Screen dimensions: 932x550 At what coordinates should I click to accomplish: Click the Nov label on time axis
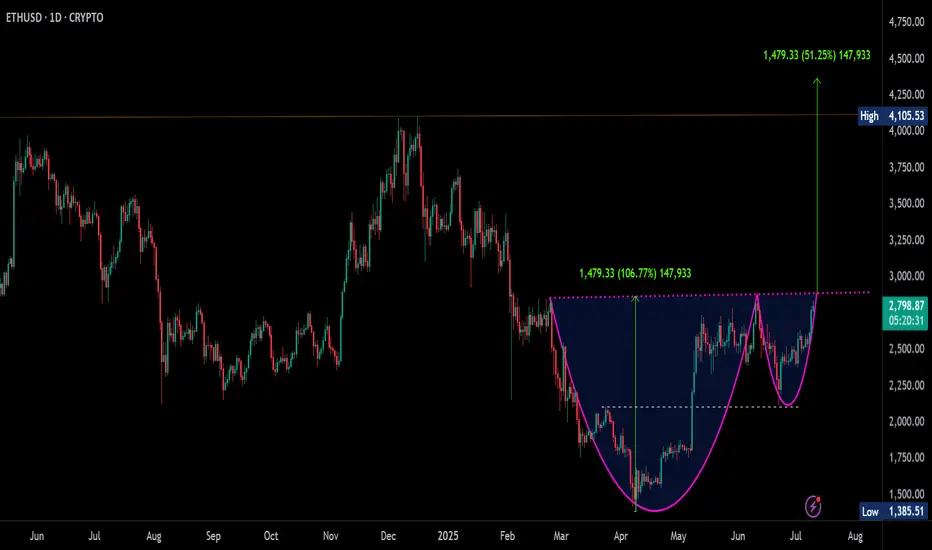(x=330, y=536)
